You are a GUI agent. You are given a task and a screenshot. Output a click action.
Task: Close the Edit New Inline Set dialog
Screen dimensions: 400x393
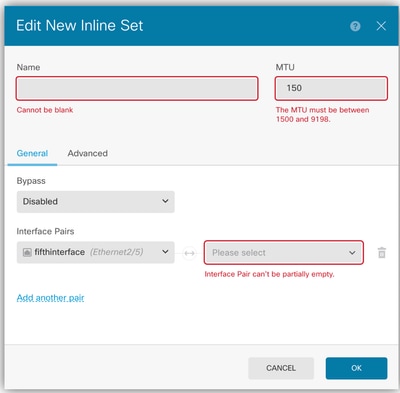[381, 26]
